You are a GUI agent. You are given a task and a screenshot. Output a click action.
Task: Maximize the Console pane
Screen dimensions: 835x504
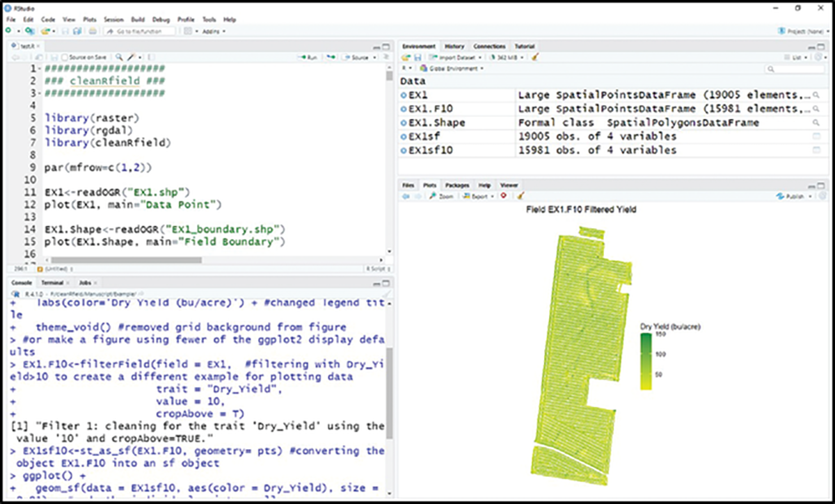[386, 284]
